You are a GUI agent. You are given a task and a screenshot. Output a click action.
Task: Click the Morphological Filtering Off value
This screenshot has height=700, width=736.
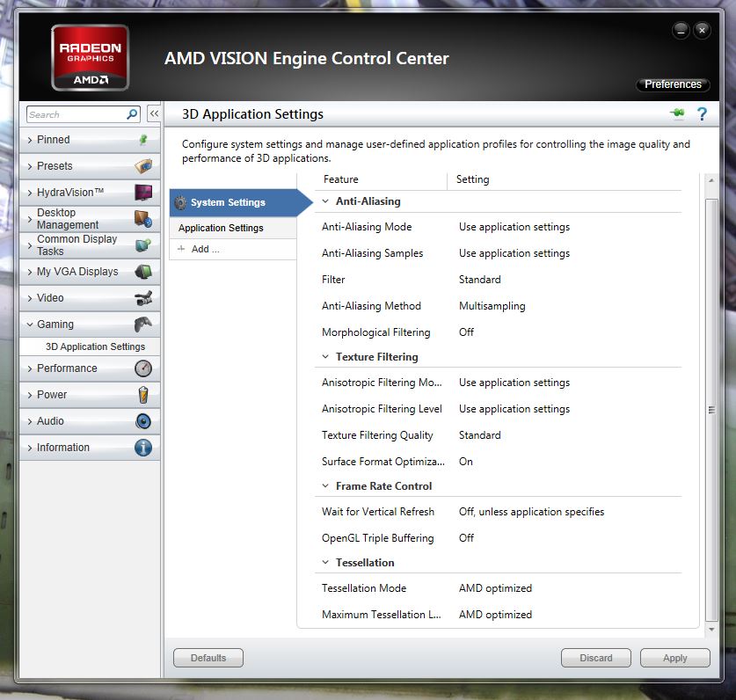pos(466,332)
